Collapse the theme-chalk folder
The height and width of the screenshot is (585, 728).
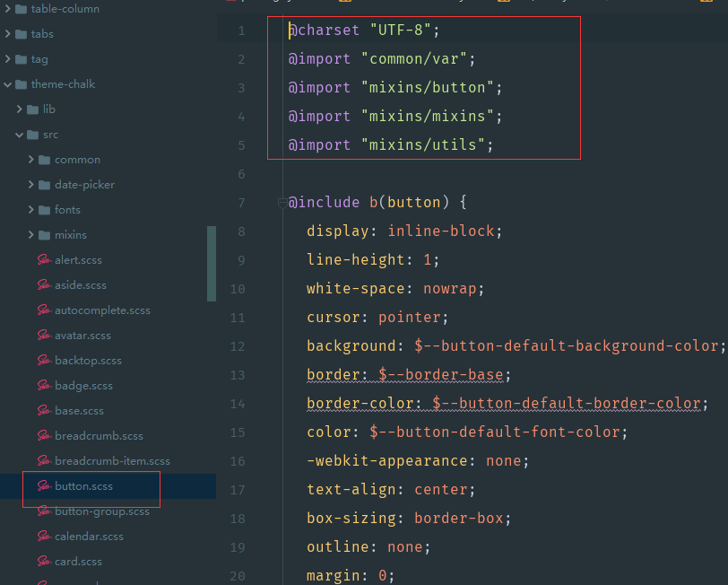point(7,84)
